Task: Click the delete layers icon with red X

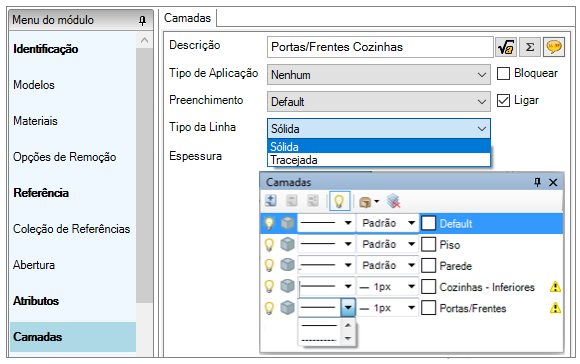Action: pyautogui.click(x=394, y=202)
